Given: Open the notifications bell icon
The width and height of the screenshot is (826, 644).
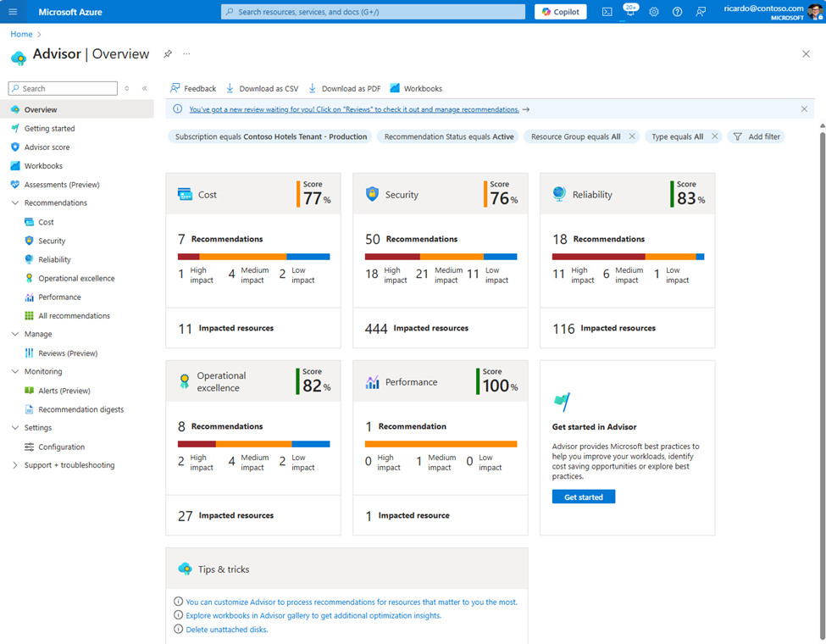Looking at the screenshot, I should (x=630, y=12).
